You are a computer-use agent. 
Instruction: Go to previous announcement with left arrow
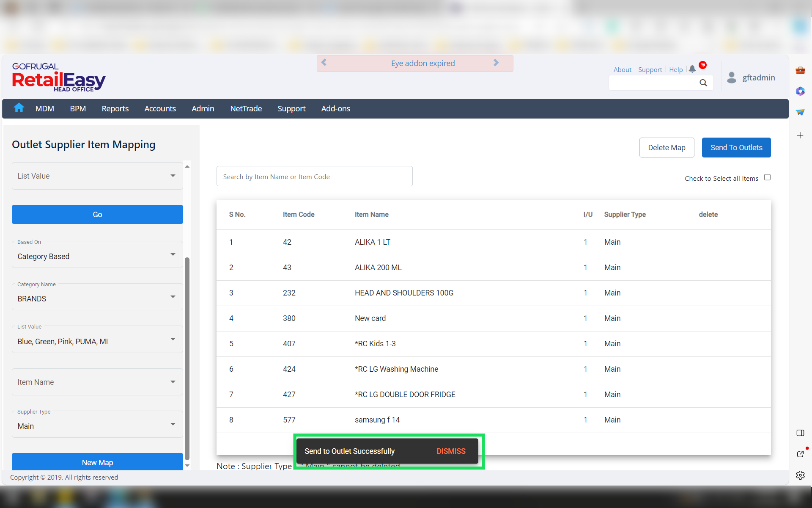pos(324,63)
